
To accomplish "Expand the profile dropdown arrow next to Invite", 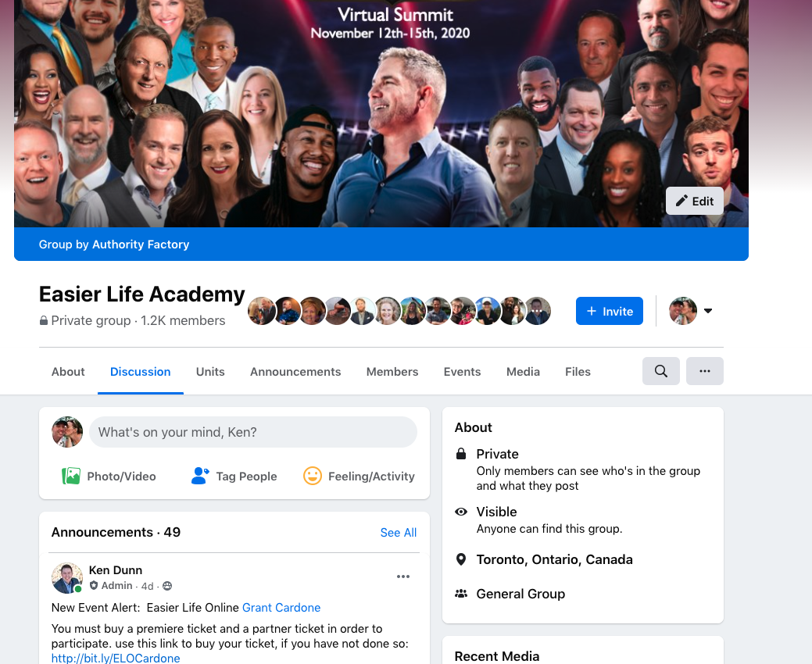I will coord(708,311).
